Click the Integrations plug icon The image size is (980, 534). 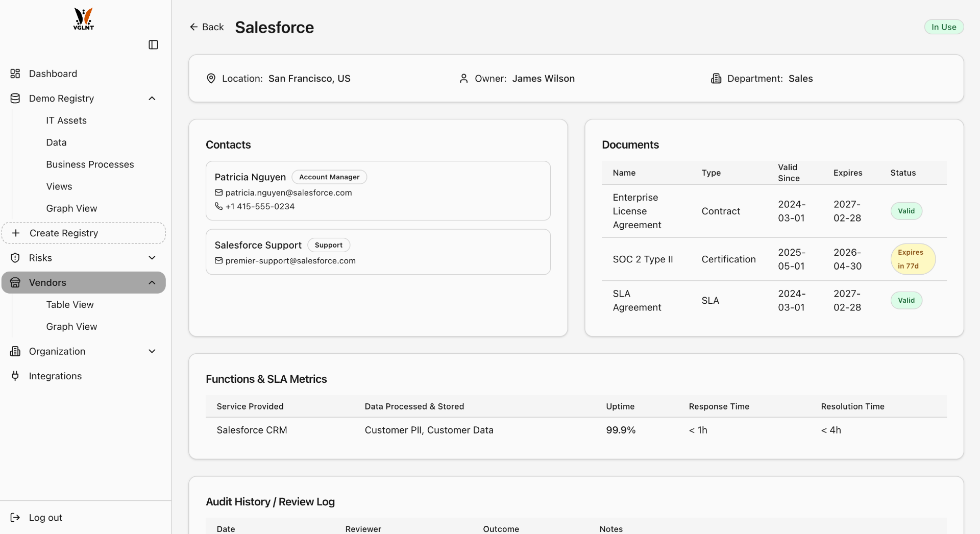coord(15,376)
